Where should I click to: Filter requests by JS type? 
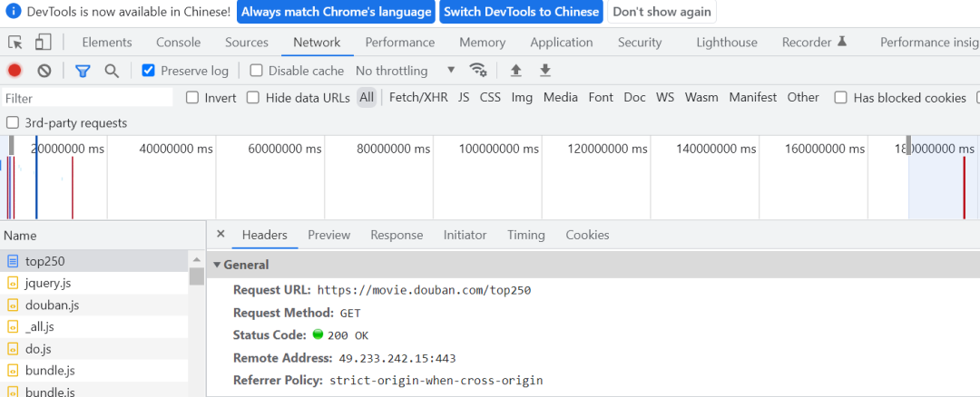coord(464,97)
